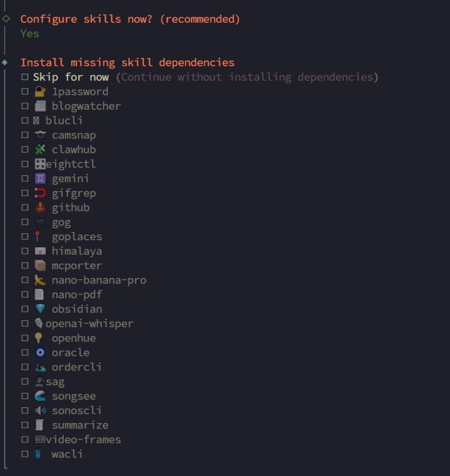
Task: Click the red pin icon beside goplaces
Action: tap(39, 237)
